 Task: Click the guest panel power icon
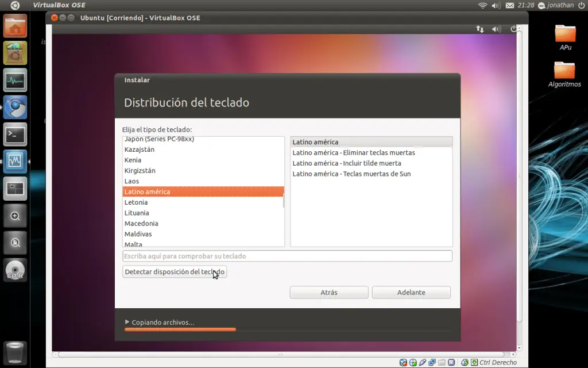point(513,29)
